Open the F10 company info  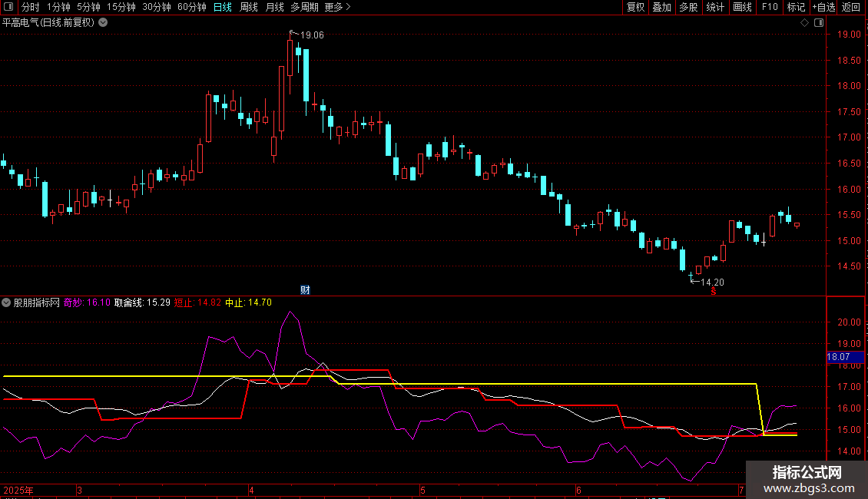(770, 7)
